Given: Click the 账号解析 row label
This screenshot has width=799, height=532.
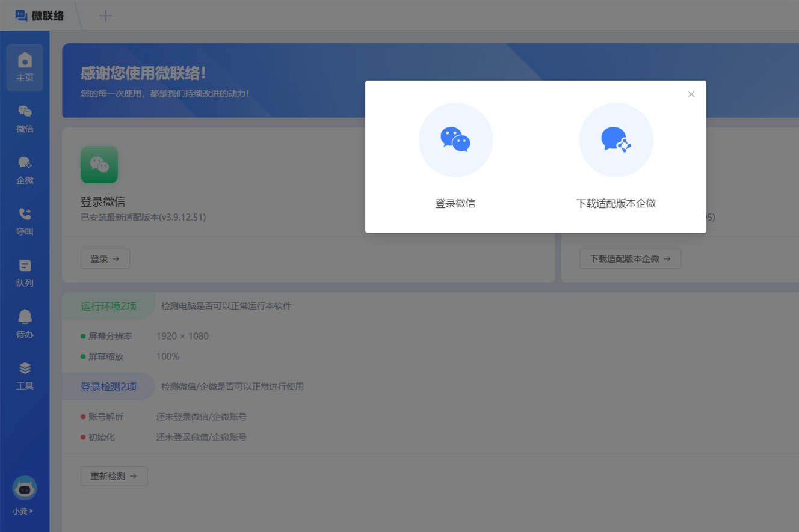Looking at the screenshot, I should (106, 417).
